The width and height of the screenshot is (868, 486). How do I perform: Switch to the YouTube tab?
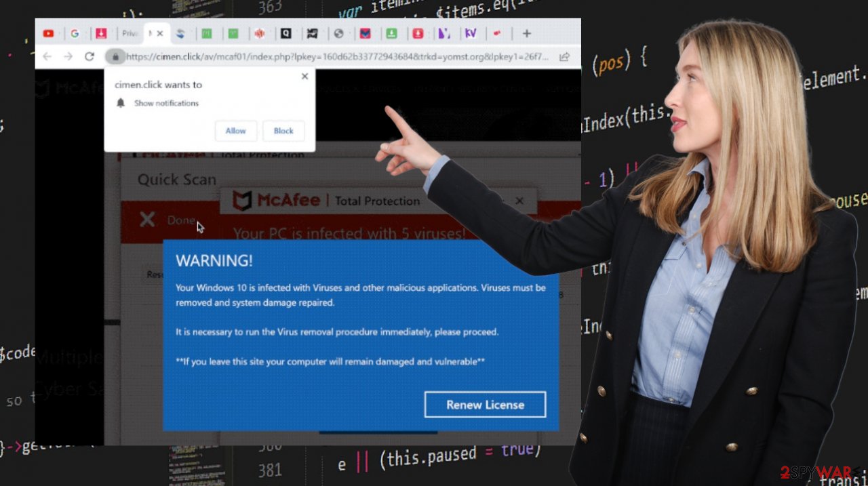(48, 33)
